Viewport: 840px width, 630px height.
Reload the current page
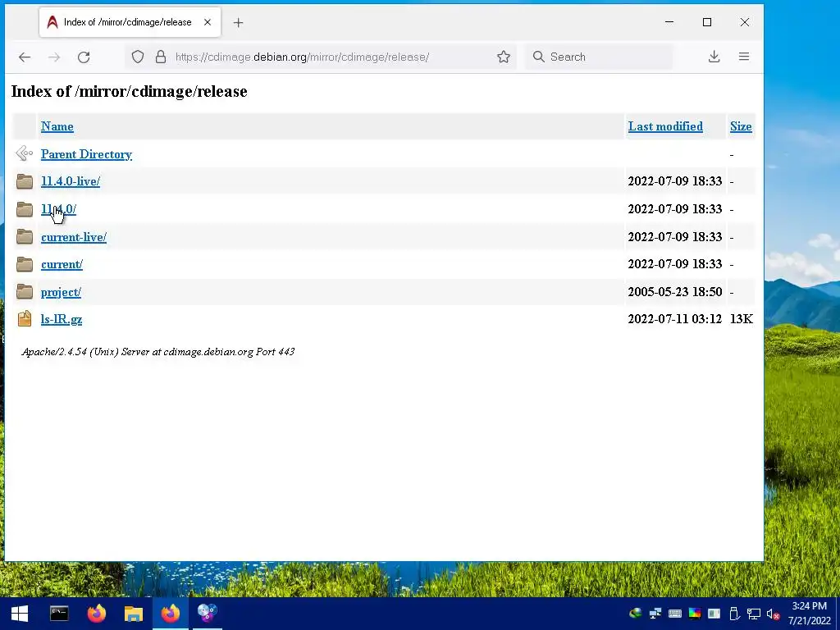click(x=84, y=57)
